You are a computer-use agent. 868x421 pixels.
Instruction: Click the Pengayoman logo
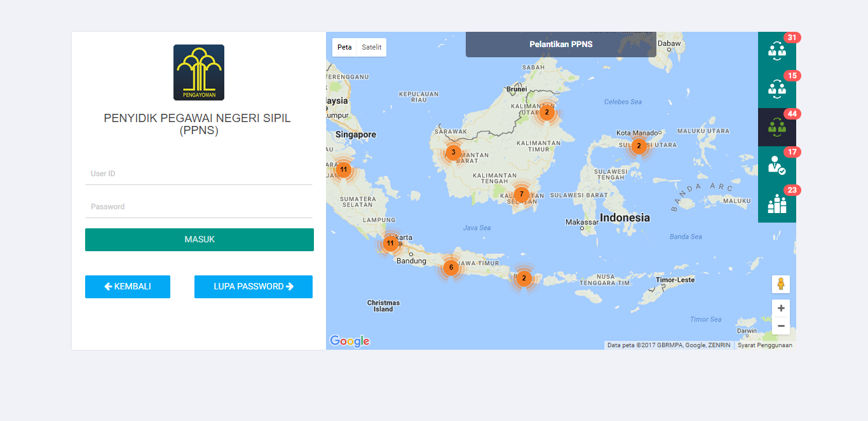[199, 72]
